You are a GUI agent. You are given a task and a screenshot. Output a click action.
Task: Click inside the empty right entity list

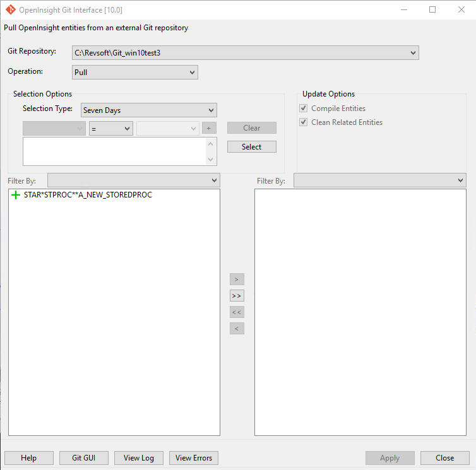coord(360,312)
